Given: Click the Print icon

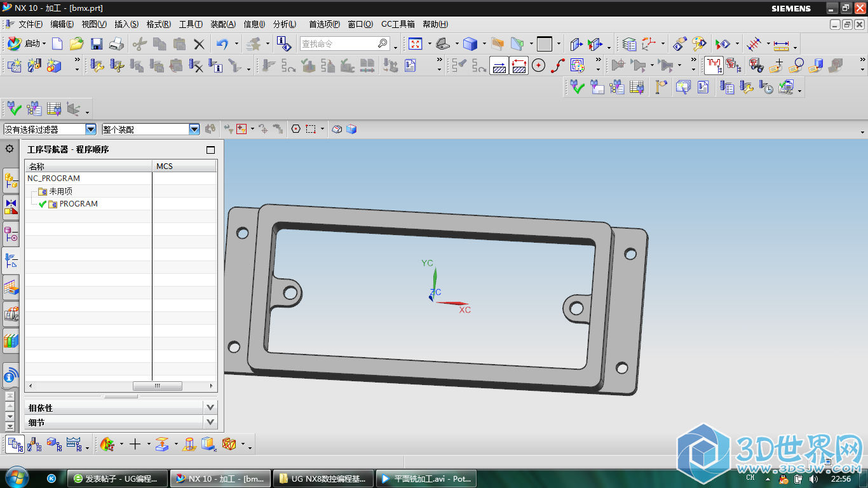Looking at the screenshot, I should pos(116,44).
